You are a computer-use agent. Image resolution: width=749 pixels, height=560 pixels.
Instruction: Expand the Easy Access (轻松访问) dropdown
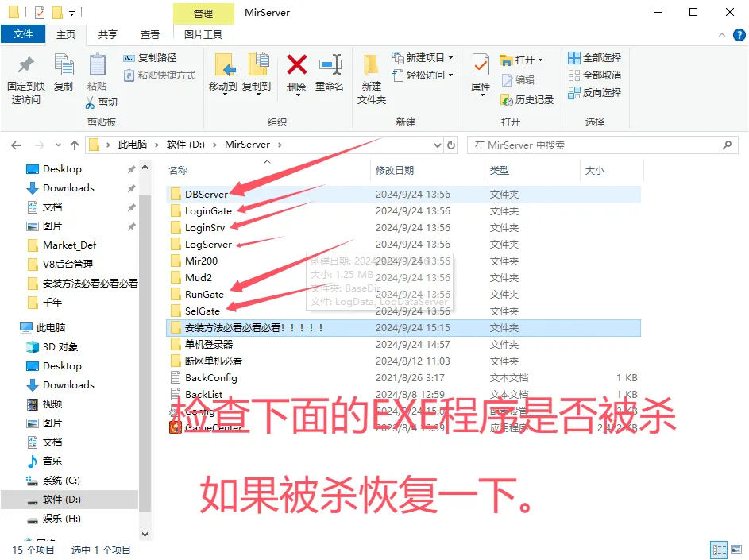[450, 75]
